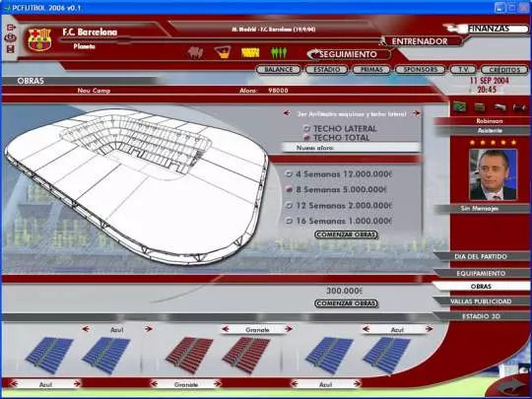
Task: Click left arrow of Azul selector above leftmost seats
Action: pos(86,329)
